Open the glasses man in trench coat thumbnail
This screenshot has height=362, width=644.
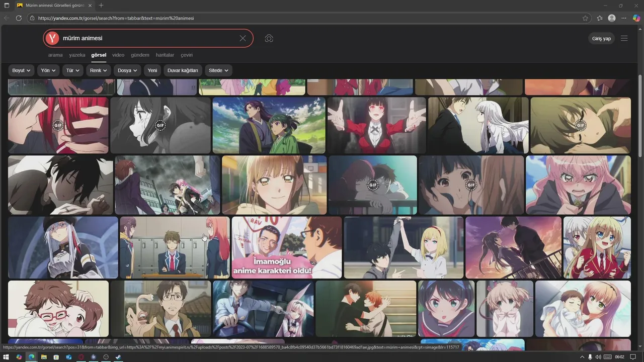pos(160,309)
